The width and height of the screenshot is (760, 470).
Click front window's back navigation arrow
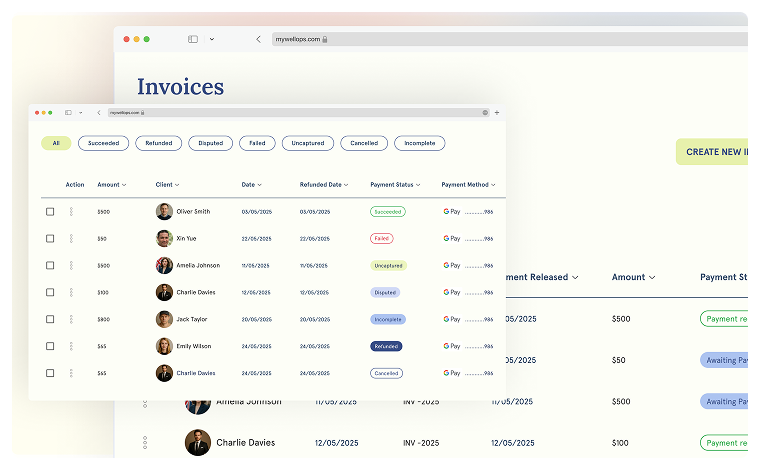[x=98, y=113]
